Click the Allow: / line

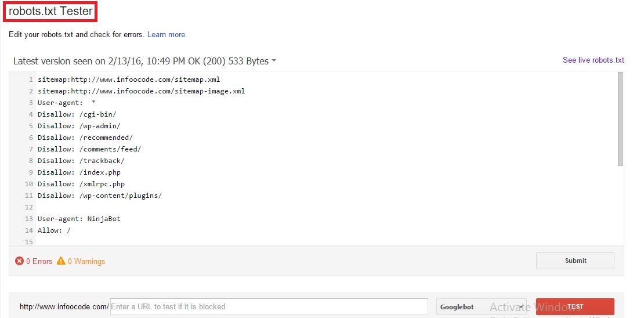coord(54,230)
